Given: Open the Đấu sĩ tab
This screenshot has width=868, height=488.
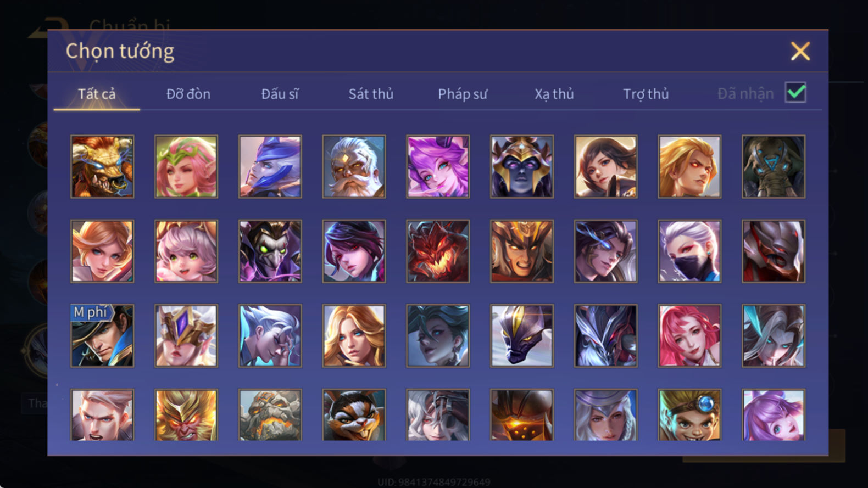Looking at the screenshot, I should coord(280,94).
